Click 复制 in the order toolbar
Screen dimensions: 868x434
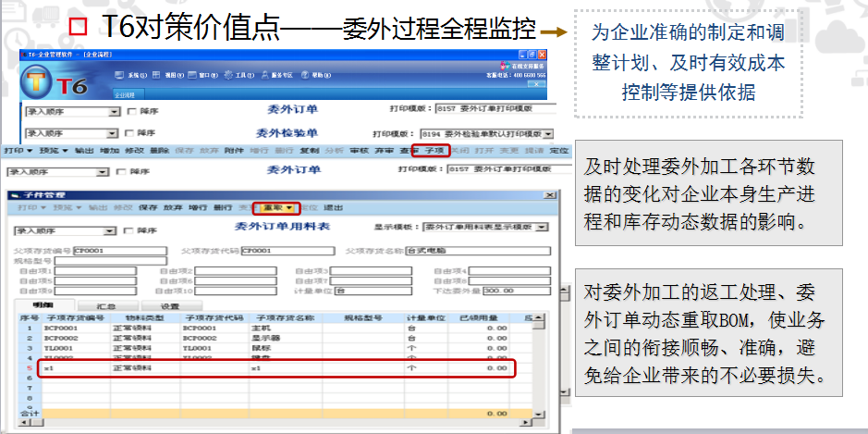tap(310, 151)
